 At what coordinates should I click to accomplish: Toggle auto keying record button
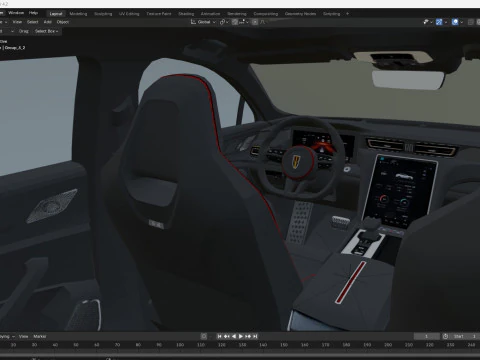204,336
